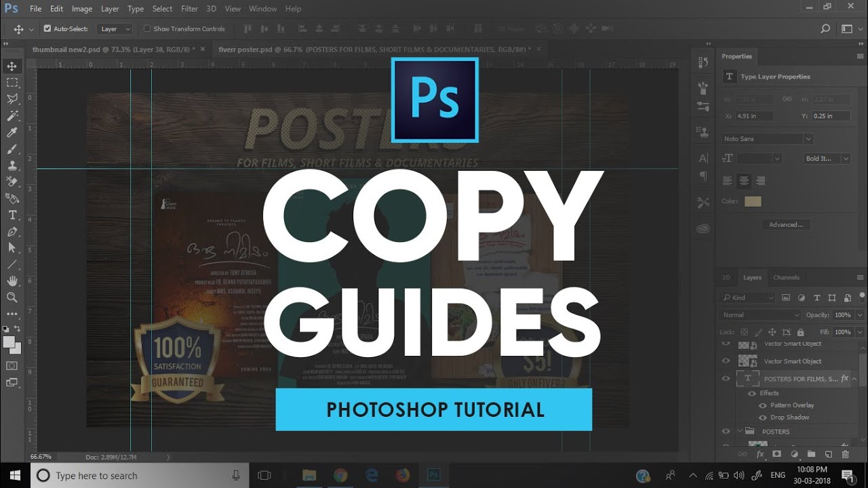
Task: Collapse effects on POSTERS FOR FILMS layer
Action: (x=854, y=379)
